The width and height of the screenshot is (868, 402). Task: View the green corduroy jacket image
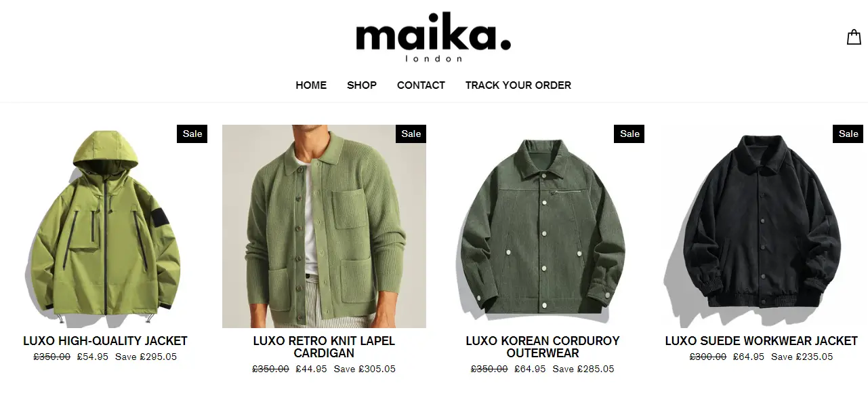click(x=543, y=226)
